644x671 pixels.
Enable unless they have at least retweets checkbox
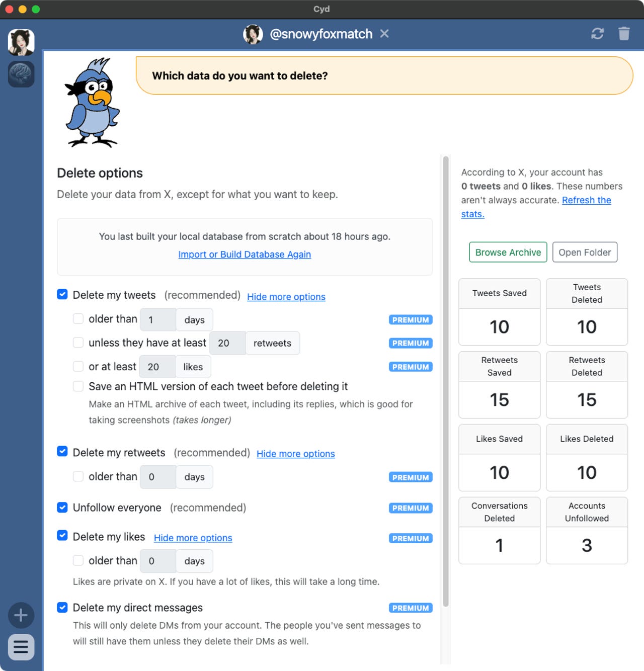click(78, 343)
